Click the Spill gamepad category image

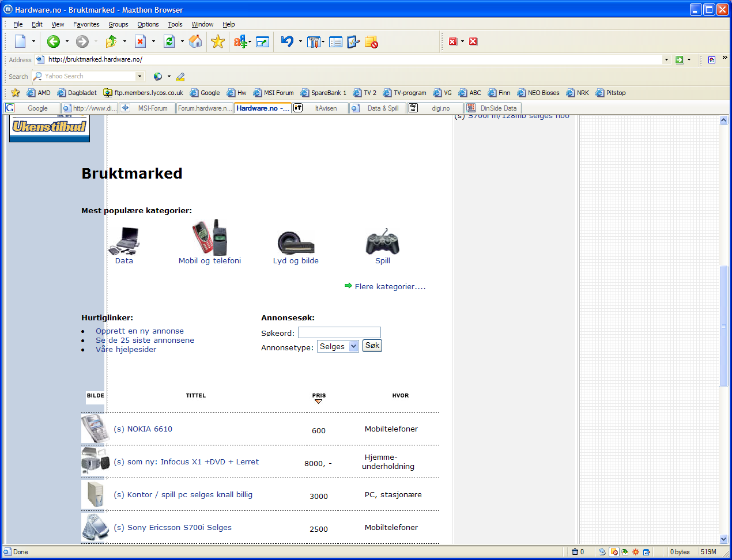point(383,241)
